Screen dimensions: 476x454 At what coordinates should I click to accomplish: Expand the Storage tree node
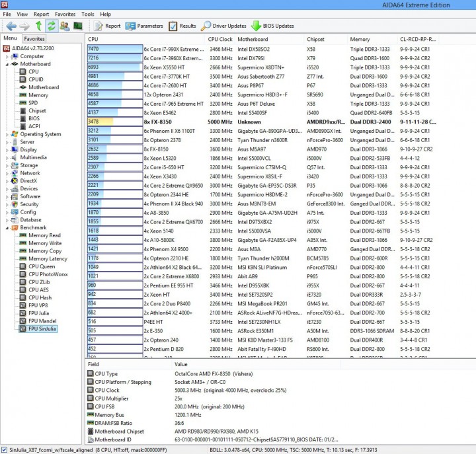7,166
